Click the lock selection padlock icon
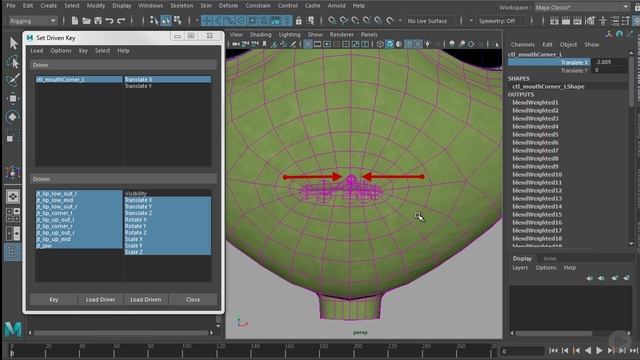The height and width of the screenshot is (360, 640). pyautogui.click(x=299, y=20)
